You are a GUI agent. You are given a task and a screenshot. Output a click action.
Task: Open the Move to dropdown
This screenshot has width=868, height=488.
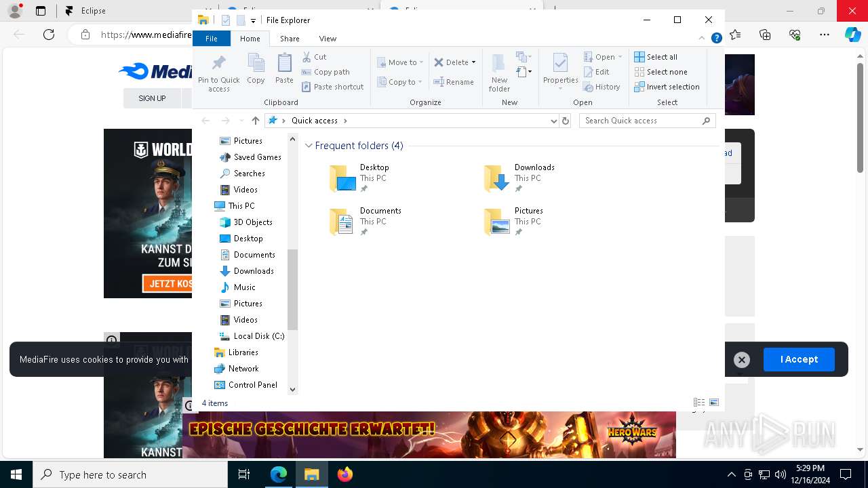coord(400,62)
